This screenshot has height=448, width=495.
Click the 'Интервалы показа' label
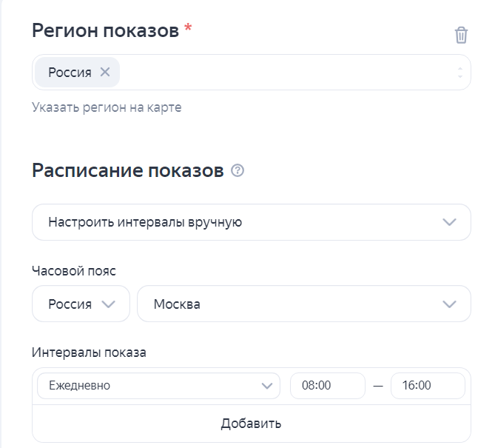point(89,352)
